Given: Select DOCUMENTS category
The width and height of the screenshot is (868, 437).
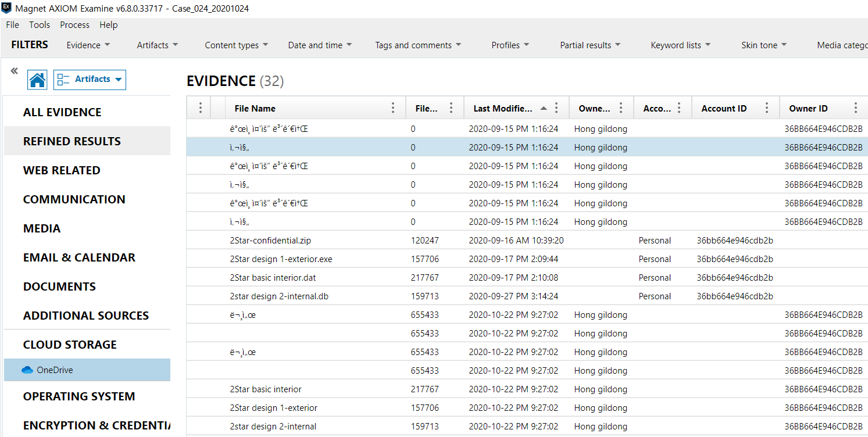Looking at the screenshot, I should coord(87,286).
